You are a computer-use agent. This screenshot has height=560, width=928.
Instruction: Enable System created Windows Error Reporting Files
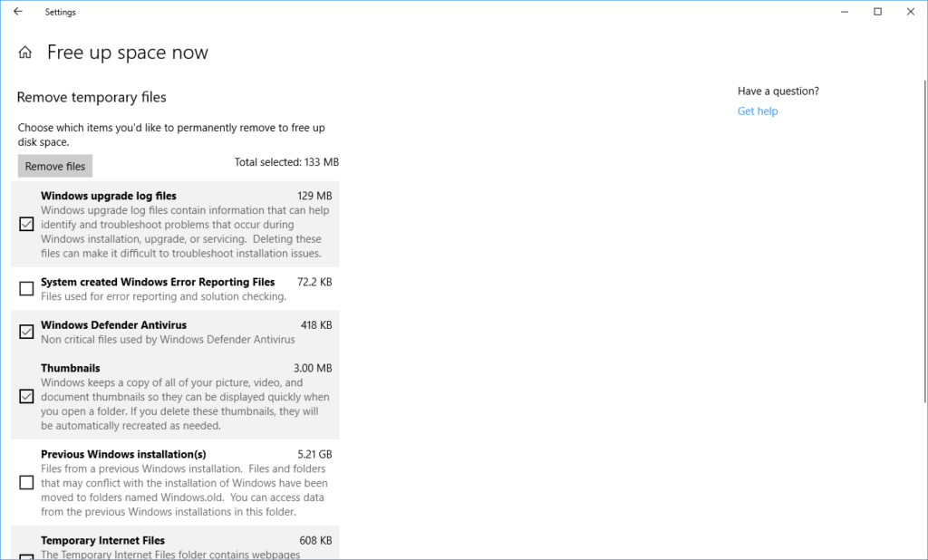point(25,288)
